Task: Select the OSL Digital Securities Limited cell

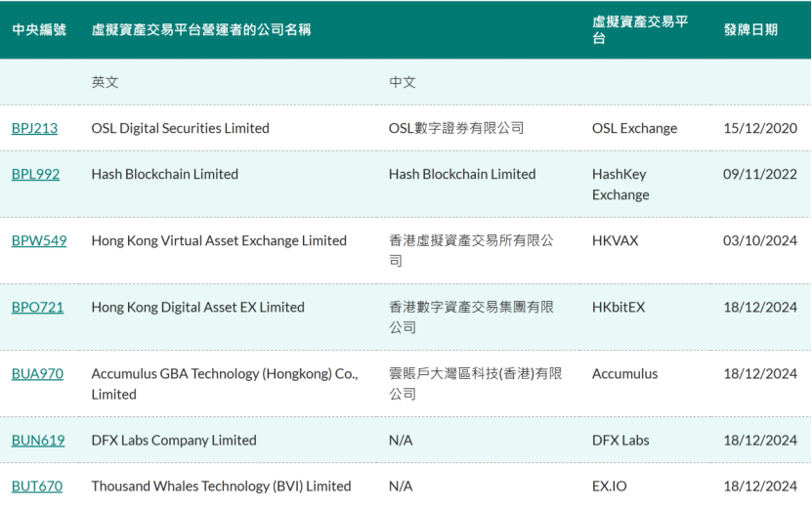Action: click(x=180, y=128)
